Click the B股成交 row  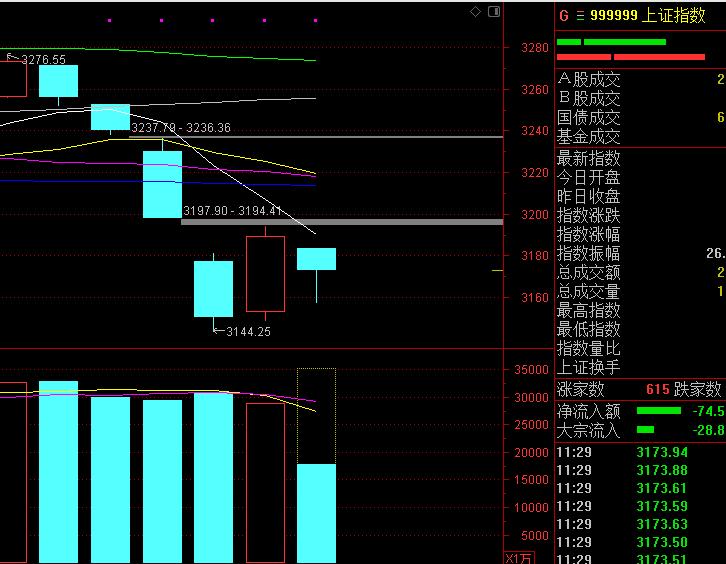click(x=640, y=99)
